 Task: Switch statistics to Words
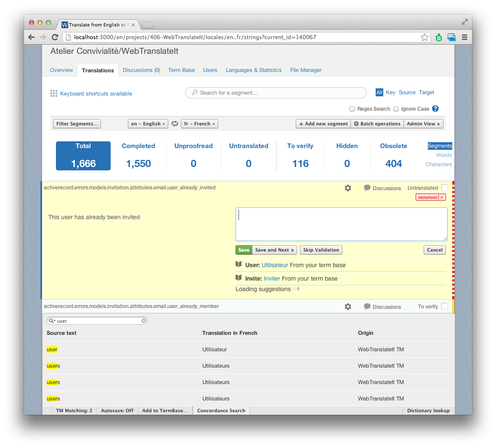pyautogui.click(x=444, y=155)
